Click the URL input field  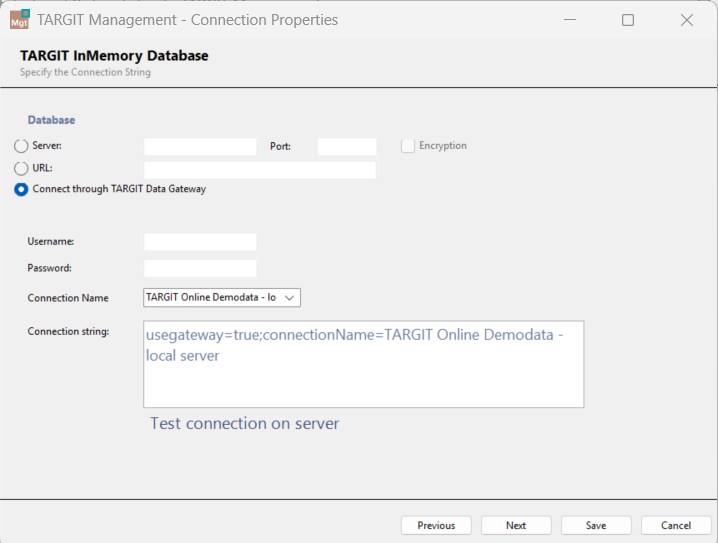[x=260, y=170]
